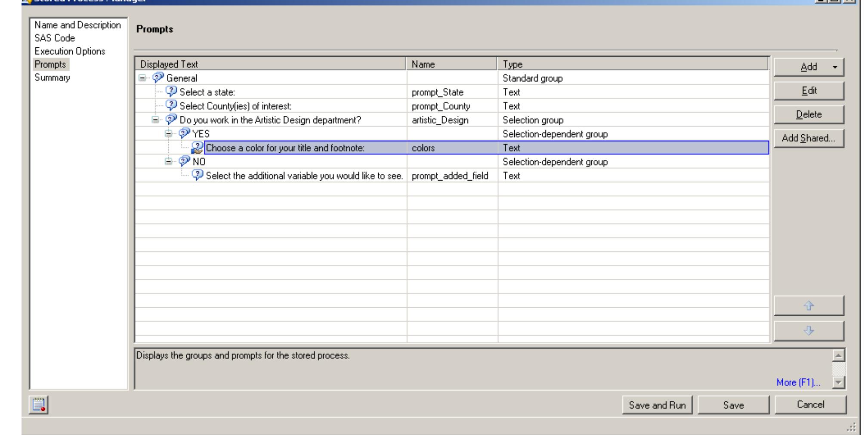The image size is (868, 435).
Task: Collapse the NO selection-dependent group
Action: pos(168,161)
